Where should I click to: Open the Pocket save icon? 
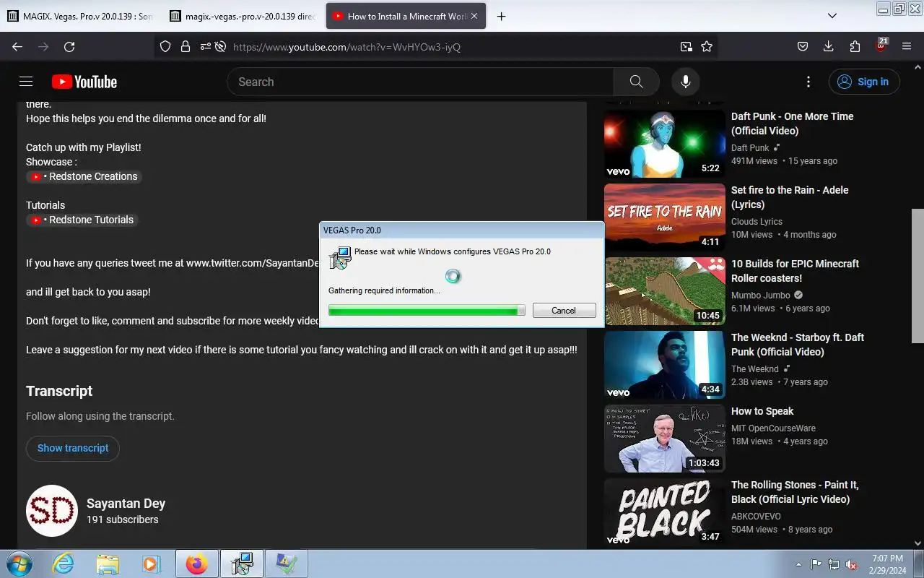click(x=802, y=46)
